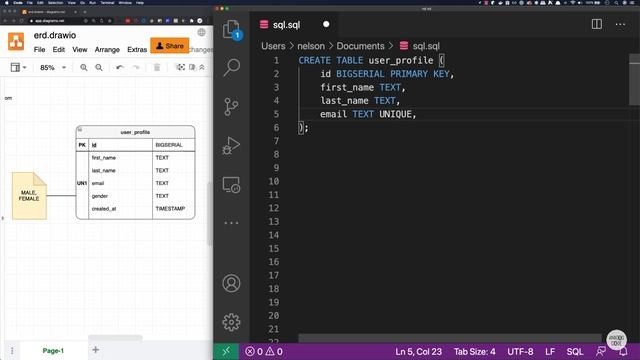Open the draw.io Extras menu
Screen dimensions: 640x360
tap(137, 49)
